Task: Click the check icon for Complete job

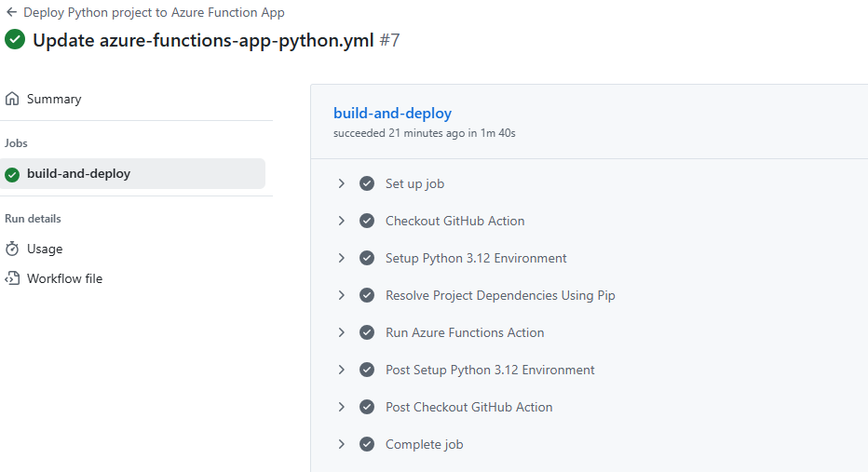Action: click(x=367, y=444)
